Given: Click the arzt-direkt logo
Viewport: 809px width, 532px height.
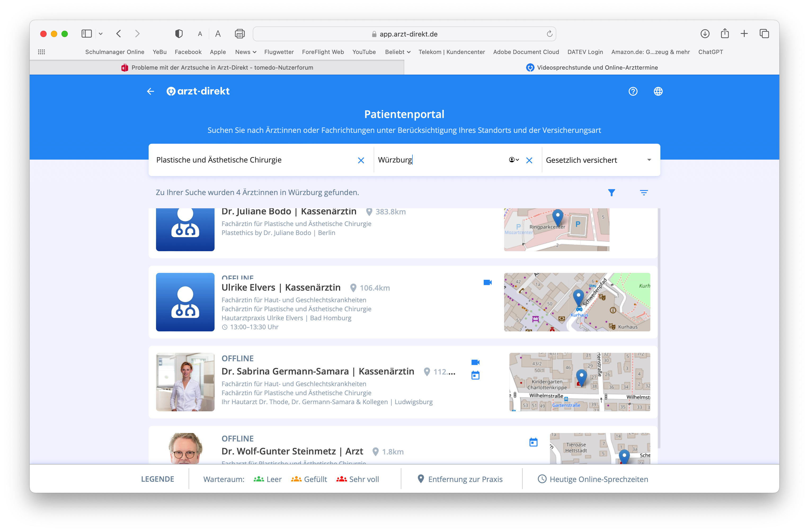Looking at the screenshot, I should pyautogui.click(x=198, y=91).
